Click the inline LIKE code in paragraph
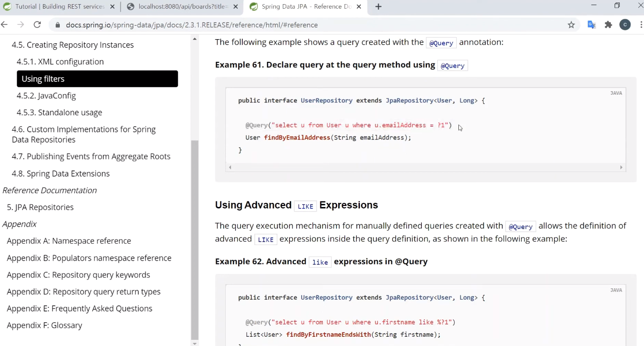This screenshot has width=644, height=346. coord(266,239)
